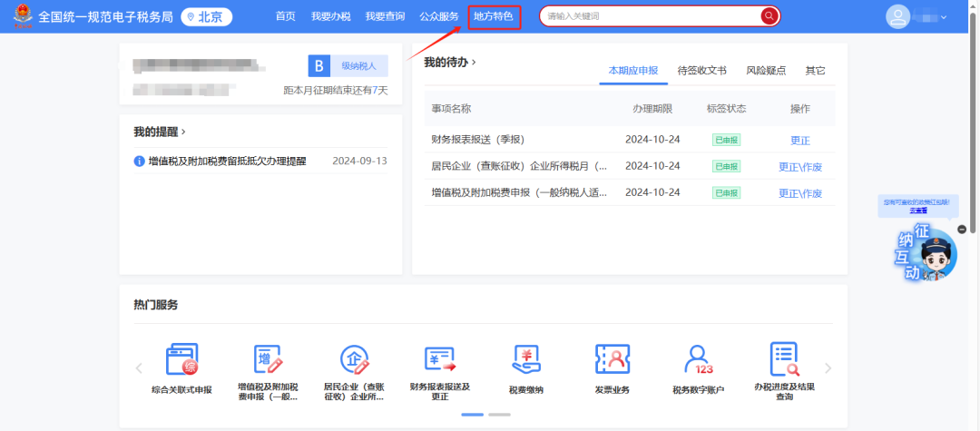Minimize the 征纳互动 floating widget
The width and height of the screenshot is (980, 431).
963,230
